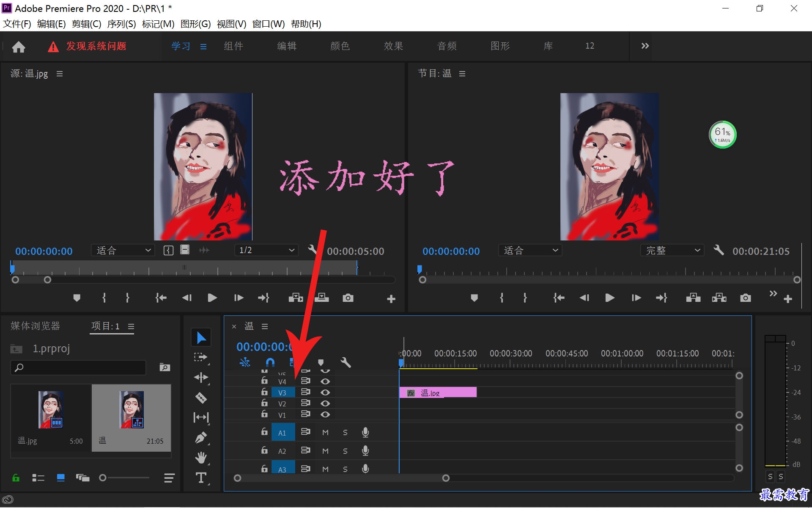The width and height of the screenshot is (812, 508).
Task: Click 发现系统问题 warning link
Action: tap(96, 46)
